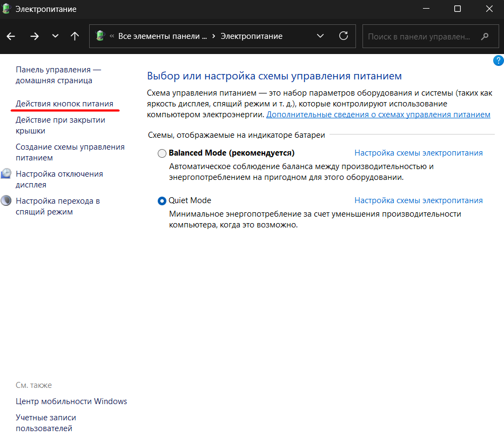This screenshot has width=504, height=443.
Task: Open Дополнительные сведения о схемах link
Action: pos(378,115)
